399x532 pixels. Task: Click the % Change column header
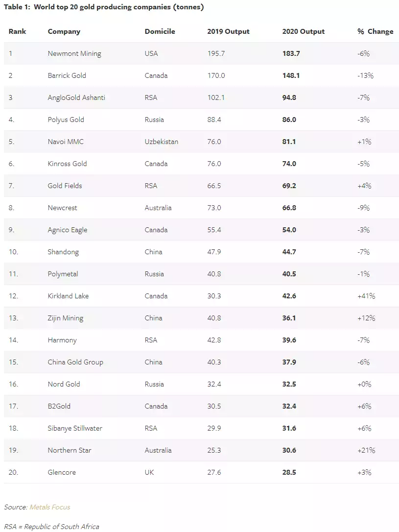pyautogui.click(x=375, y=31)
